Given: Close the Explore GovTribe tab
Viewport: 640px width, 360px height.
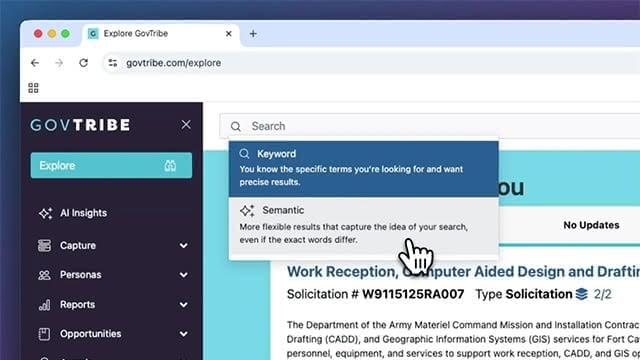Looking at the screenshot, I should click(x=229, y=33).
